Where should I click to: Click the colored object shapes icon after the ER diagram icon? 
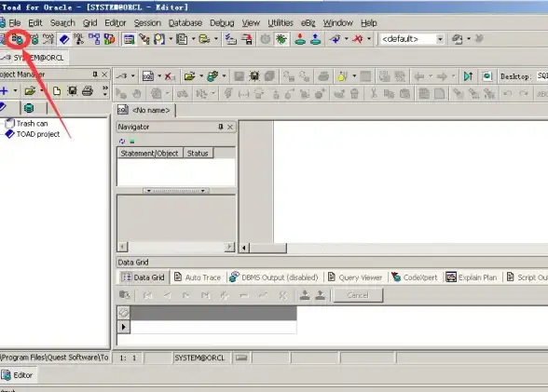click(109, 39)
